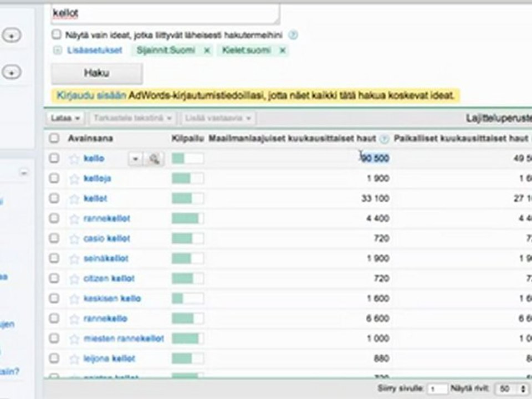The width and height of the screenshot is (532, 399).
Task: Open keyword link leijona kellot
Action: pos(109,359)
